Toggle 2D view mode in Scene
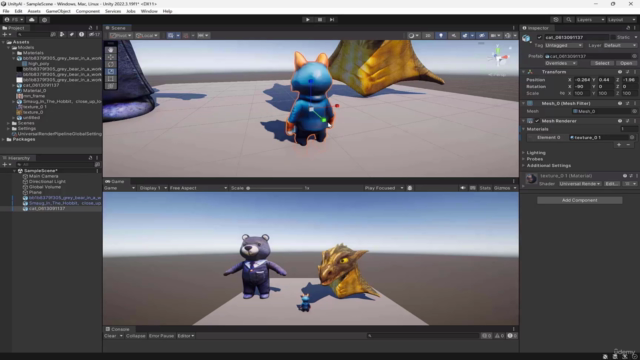The height and width of the screenshot is (360, 640). click(428, 36)
